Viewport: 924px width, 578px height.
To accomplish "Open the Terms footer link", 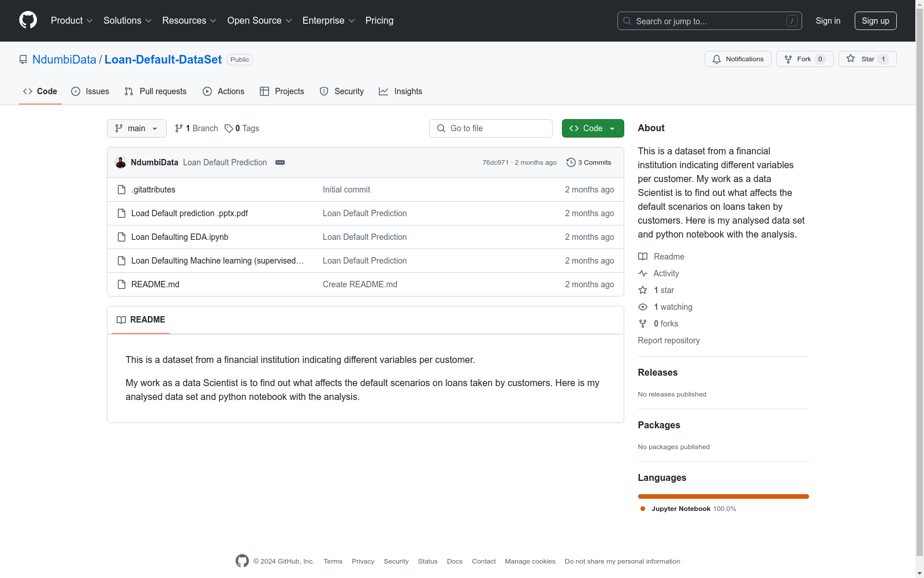I will pyautogui.click(x=333, y=561).
